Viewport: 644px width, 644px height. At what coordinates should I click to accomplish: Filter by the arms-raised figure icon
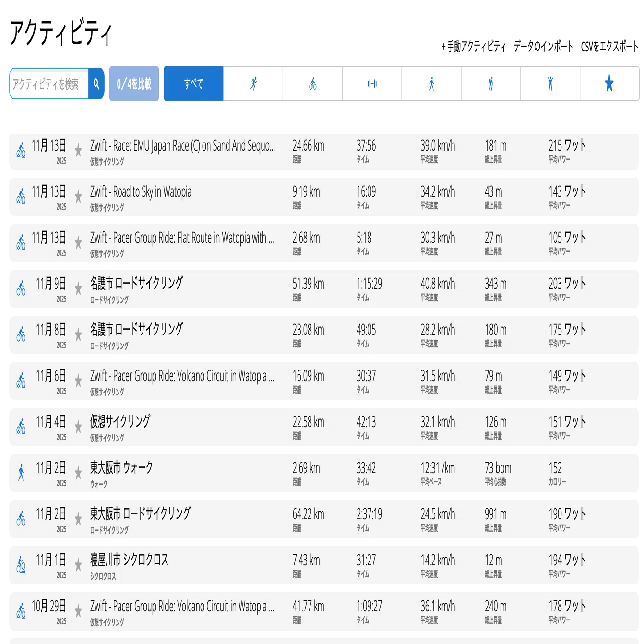[x=550, y=83]
